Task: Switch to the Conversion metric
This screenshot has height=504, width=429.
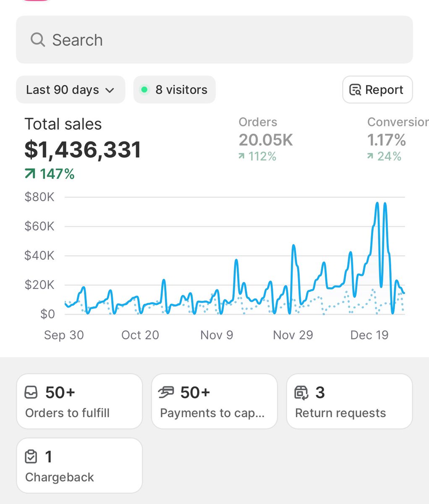Action: pyautogui.click(x=398, y=122)
